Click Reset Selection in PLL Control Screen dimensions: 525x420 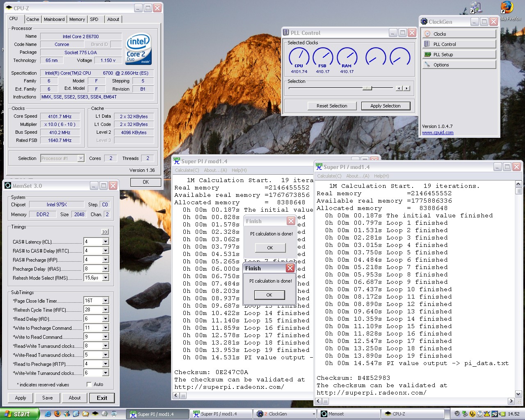[x=332, y=106]
